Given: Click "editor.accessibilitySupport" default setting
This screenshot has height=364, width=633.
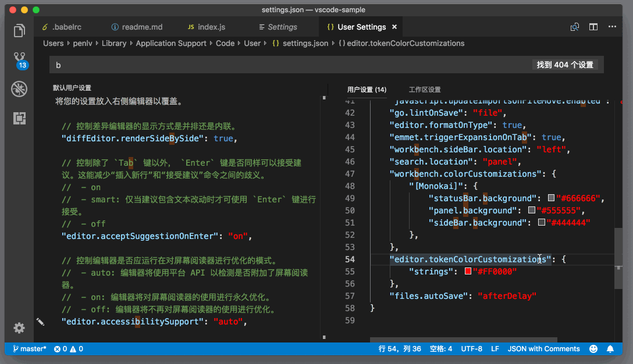Looking at the screenshot, I should (x=133, y=322).
